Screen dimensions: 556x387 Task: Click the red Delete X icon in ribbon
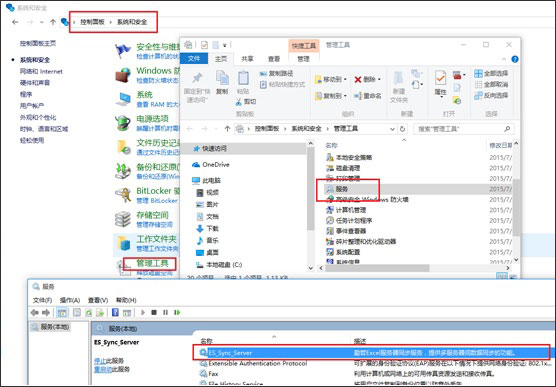tap(358, 79)
